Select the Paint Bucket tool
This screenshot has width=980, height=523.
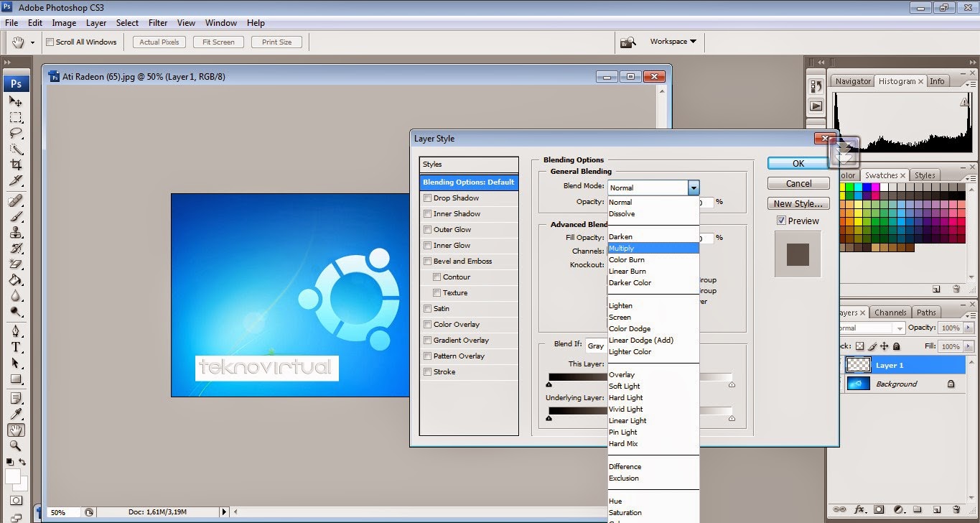coord(16,279)
